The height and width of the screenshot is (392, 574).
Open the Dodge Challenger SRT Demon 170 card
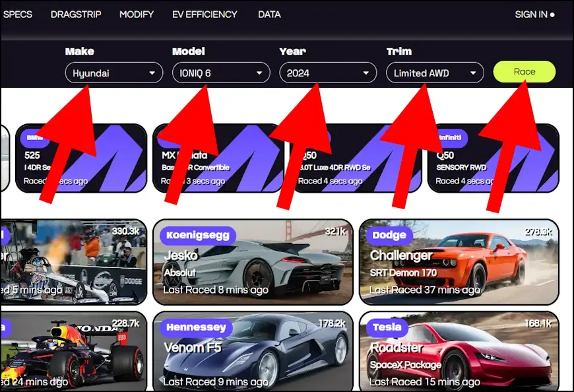(x=459, y=262)
